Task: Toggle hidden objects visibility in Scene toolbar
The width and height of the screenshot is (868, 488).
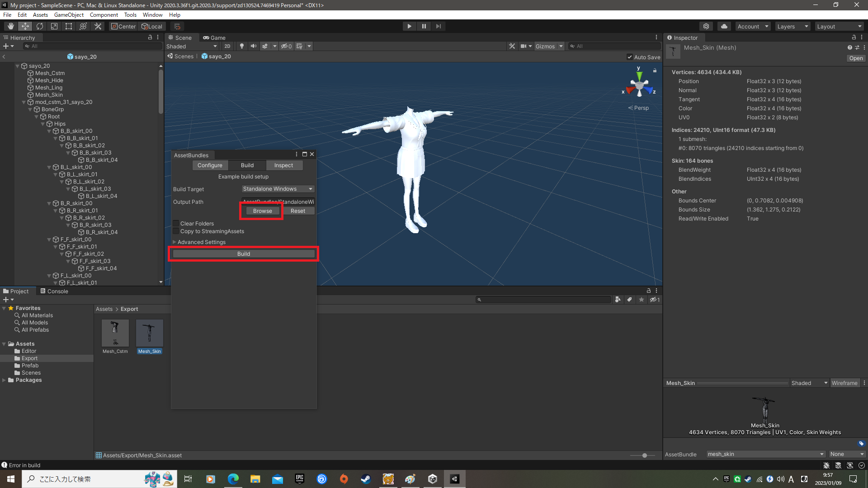Action: click(x=286, y=46)
